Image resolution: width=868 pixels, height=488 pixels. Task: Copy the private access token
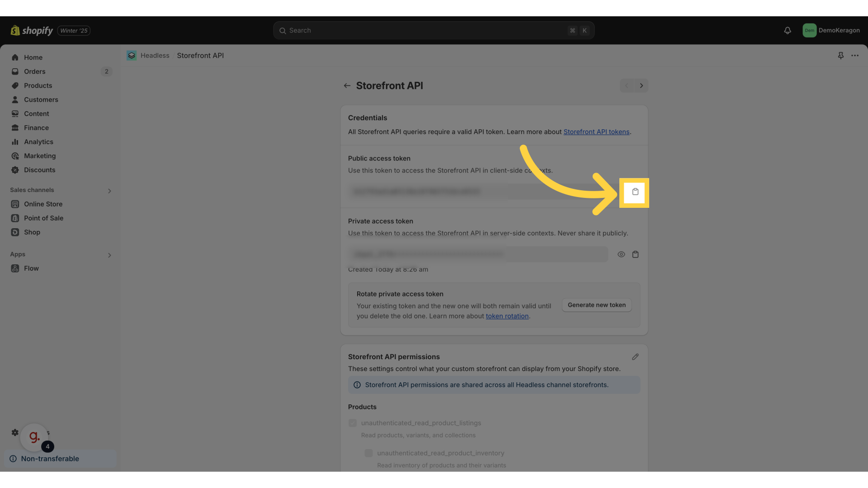(635, 254)
